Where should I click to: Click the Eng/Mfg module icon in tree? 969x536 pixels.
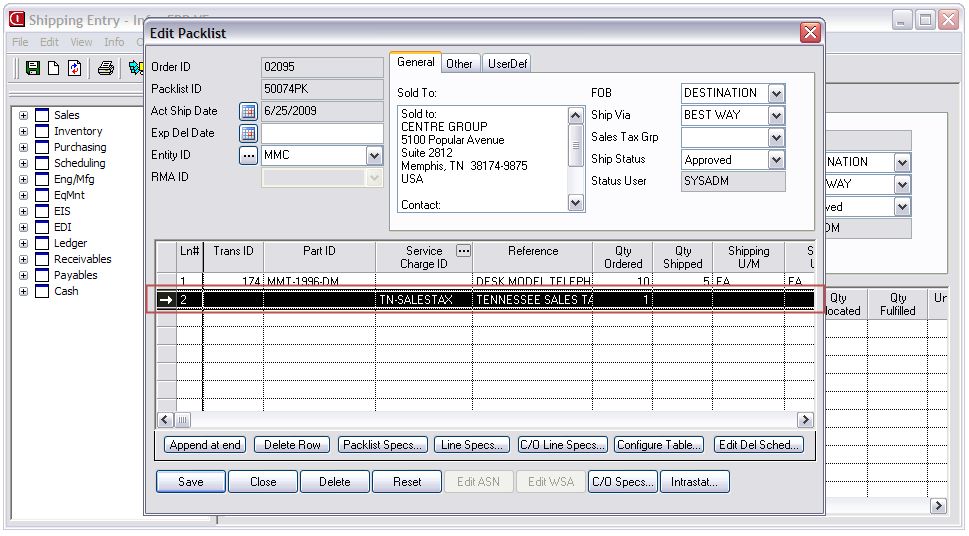(x=42, y=179)
